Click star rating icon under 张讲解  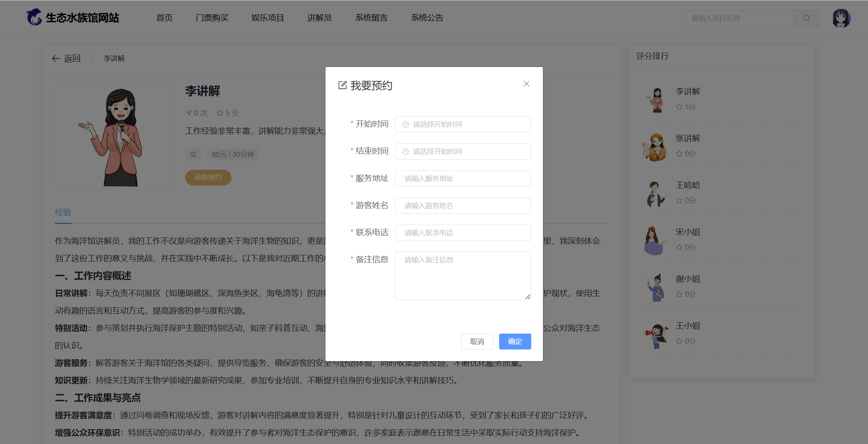click(x=679, y=154)
